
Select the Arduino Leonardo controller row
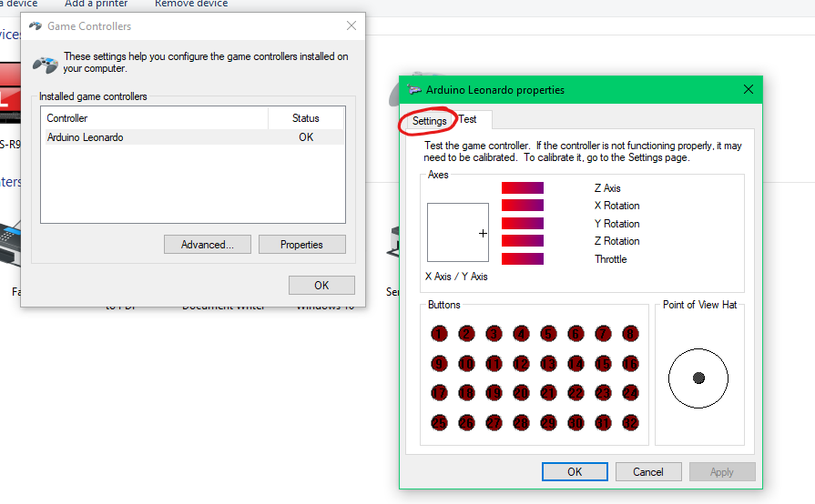193,137
